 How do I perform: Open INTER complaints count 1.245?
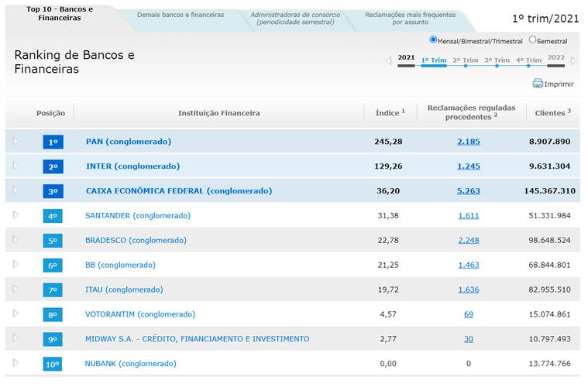[x=469, y=166]
